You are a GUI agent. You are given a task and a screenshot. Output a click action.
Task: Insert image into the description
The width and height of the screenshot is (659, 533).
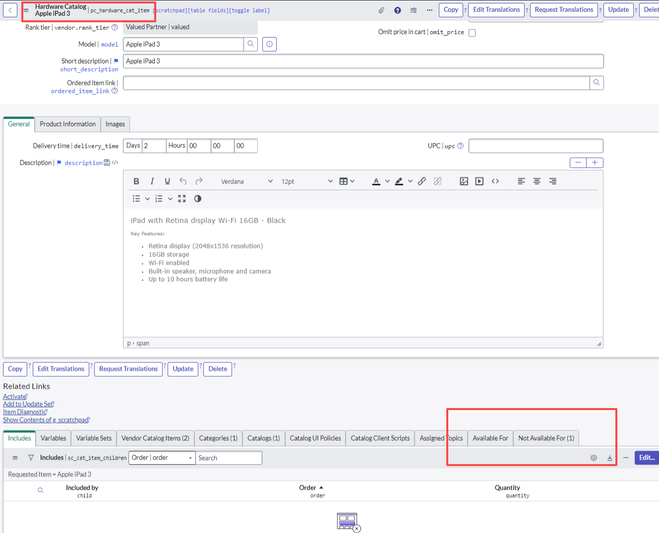pyautogui.click(x=464, y=181)
